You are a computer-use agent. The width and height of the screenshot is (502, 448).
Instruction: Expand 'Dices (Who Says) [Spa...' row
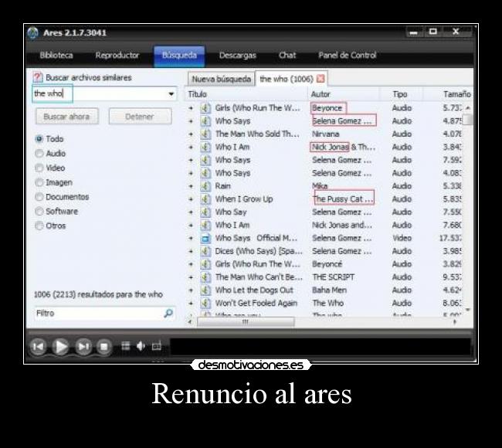191,251
